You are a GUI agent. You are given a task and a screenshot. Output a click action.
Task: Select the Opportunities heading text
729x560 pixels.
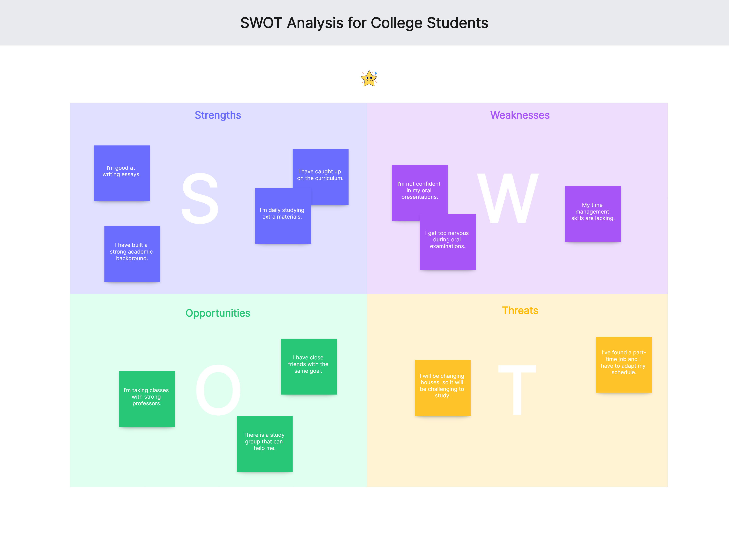218,313
